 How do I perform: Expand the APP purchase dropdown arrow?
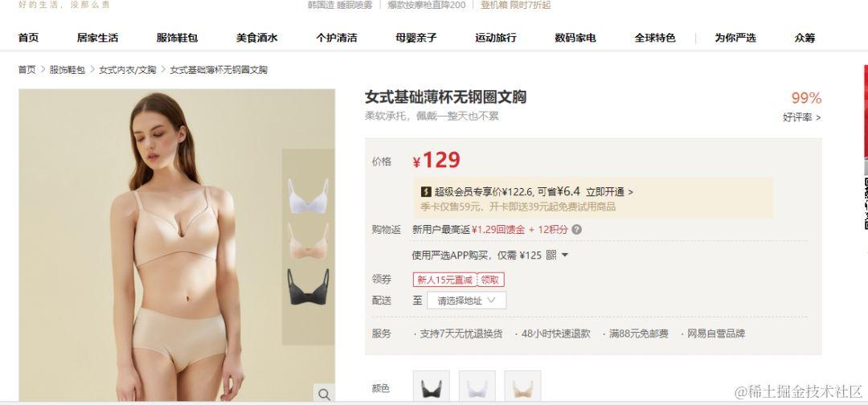click(565, 255)
